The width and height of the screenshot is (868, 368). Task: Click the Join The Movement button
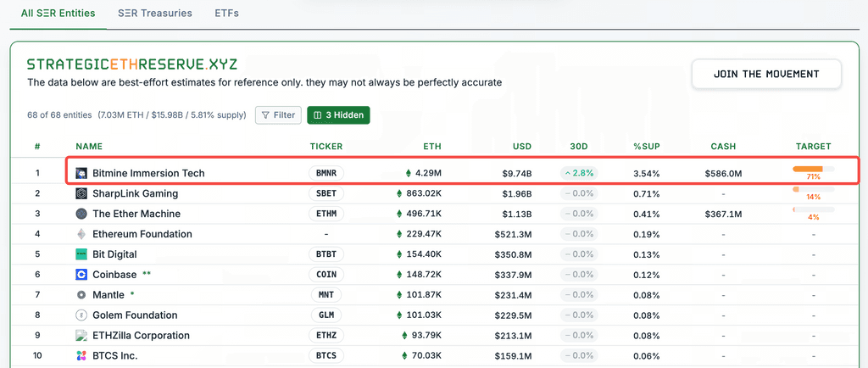[x=766, y=74]
